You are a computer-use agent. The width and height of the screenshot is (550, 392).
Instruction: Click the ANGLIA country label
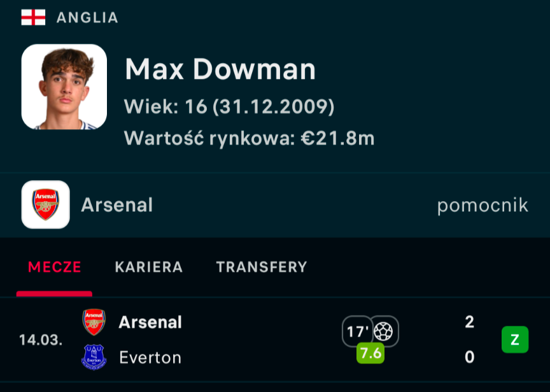tap(87, 18)
